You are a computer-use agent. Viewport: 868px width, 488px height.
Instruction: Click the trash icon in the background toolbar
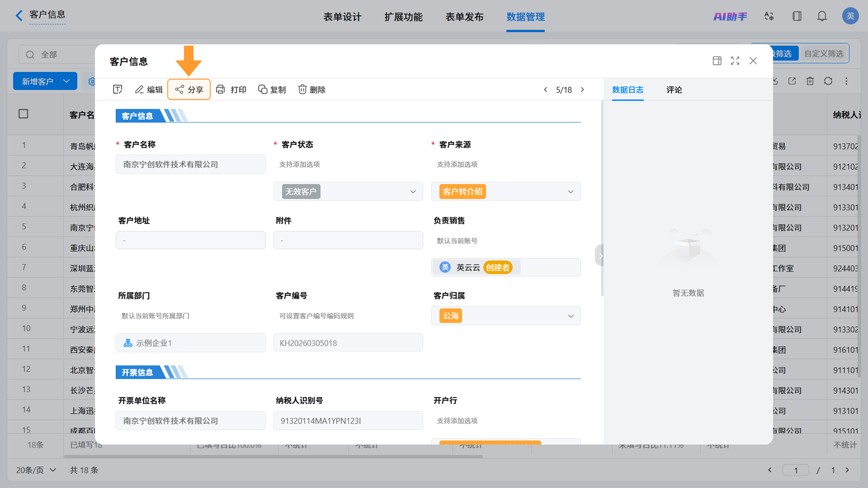810,81
